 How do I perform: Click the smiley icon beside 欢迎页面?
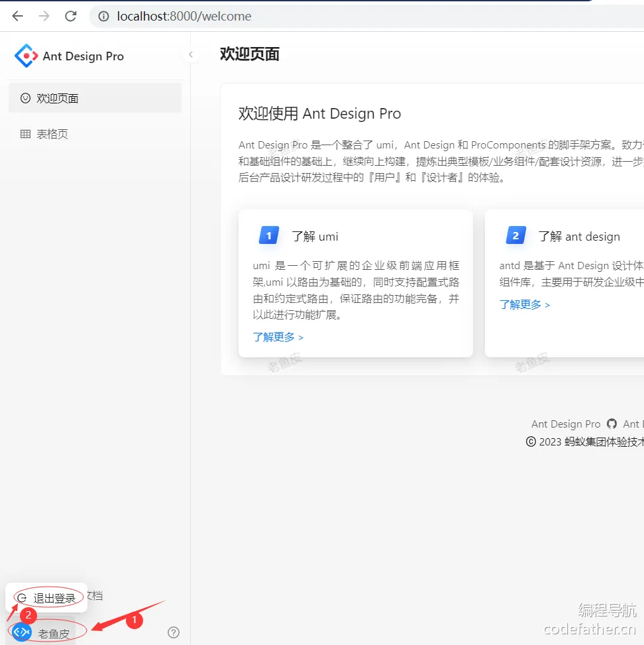(25, 98)
